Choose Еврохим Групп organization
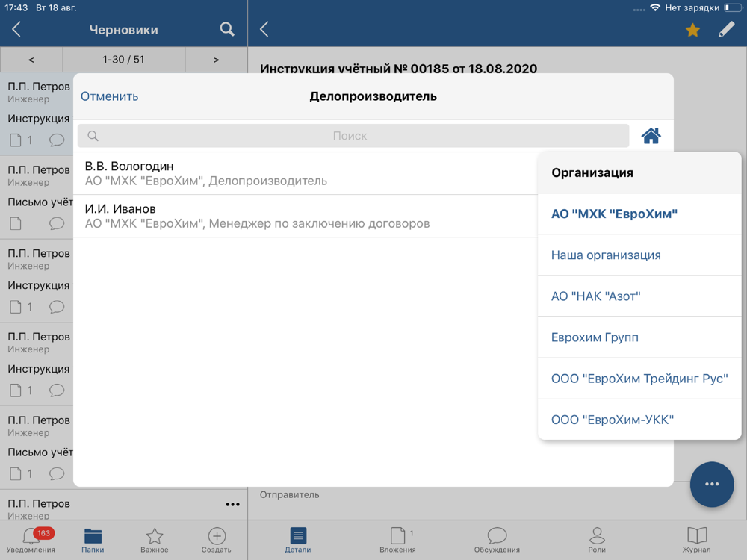 (639, 337)
